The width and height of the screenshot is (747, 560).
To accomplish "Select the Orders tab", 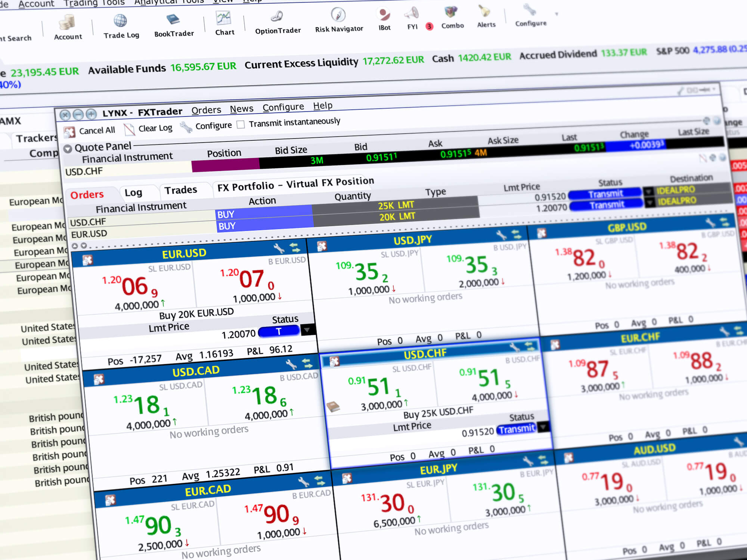I will coord(87,195).
